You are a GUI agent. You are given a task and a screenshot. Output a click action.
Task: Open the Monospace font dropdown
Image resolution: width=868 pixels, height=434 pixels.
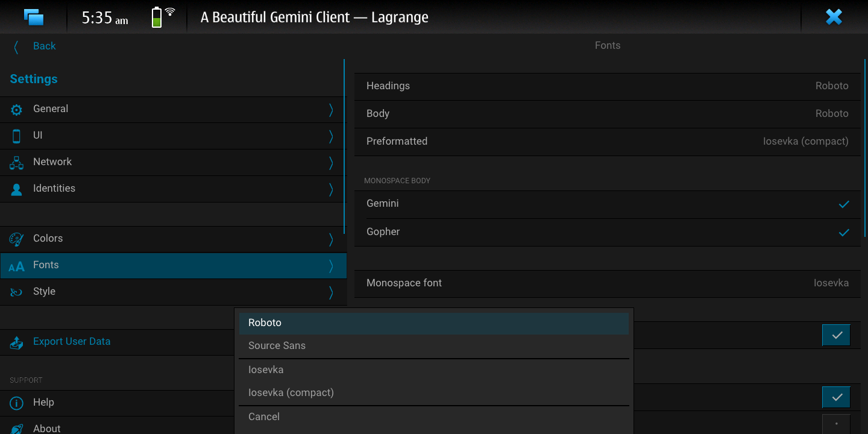tap(831, 283)
